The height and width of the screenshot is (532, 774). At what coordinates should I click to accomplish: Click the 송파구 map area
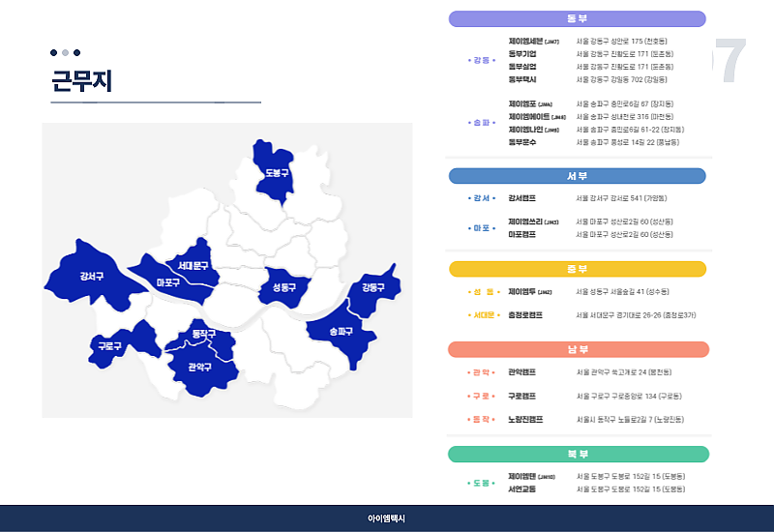point(340,331)
